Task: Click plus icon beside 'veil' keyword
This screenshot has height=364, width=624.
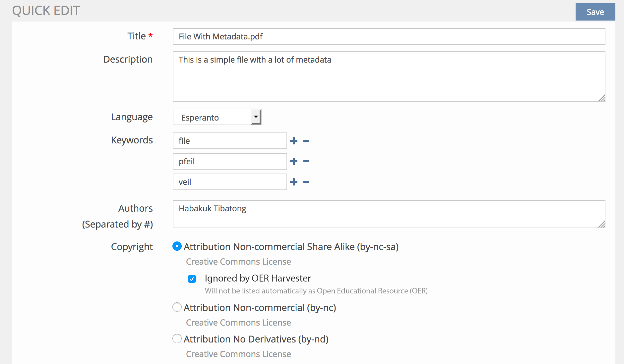Action: tap(293, 182)
